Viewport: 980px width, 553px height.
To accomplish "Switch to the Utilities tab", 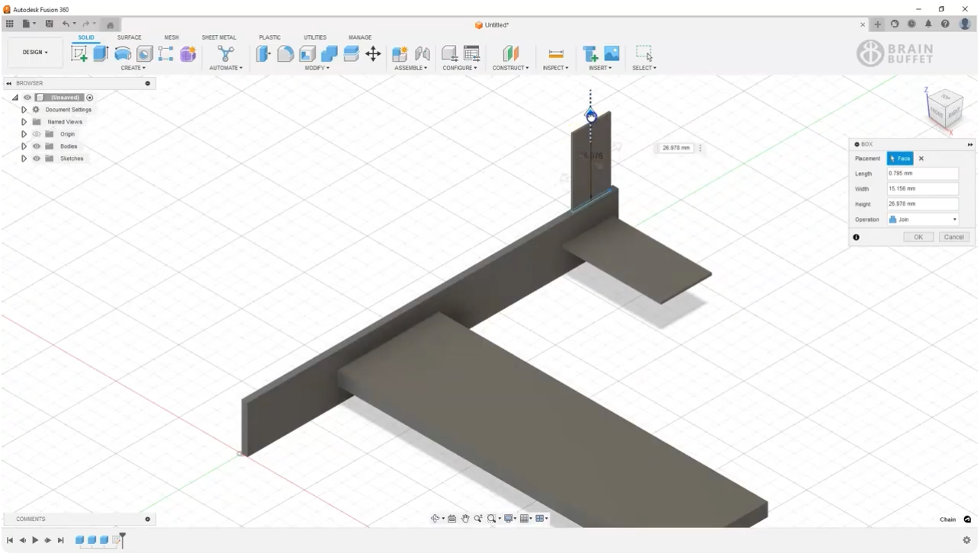I will point(314,37).
